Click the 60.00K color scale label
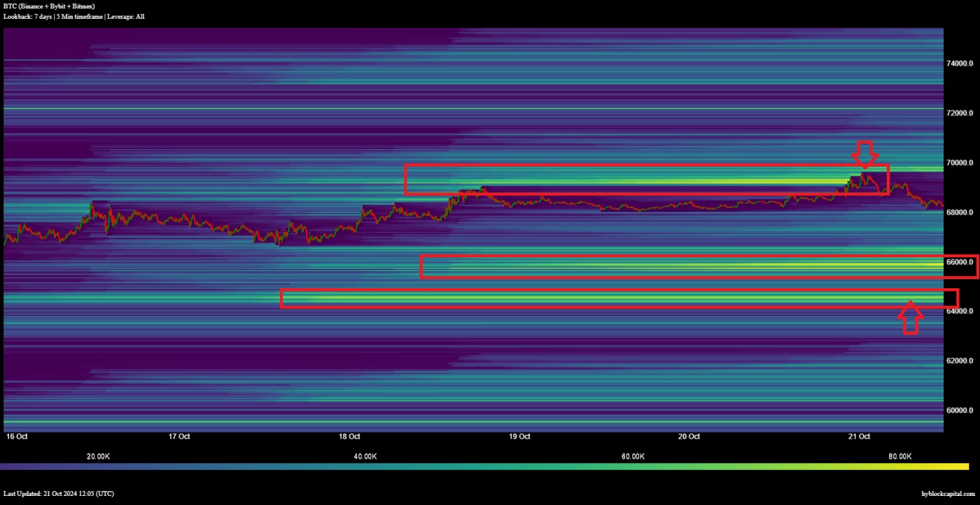This screenshot has height=505, width=980. tap(633, 456)
